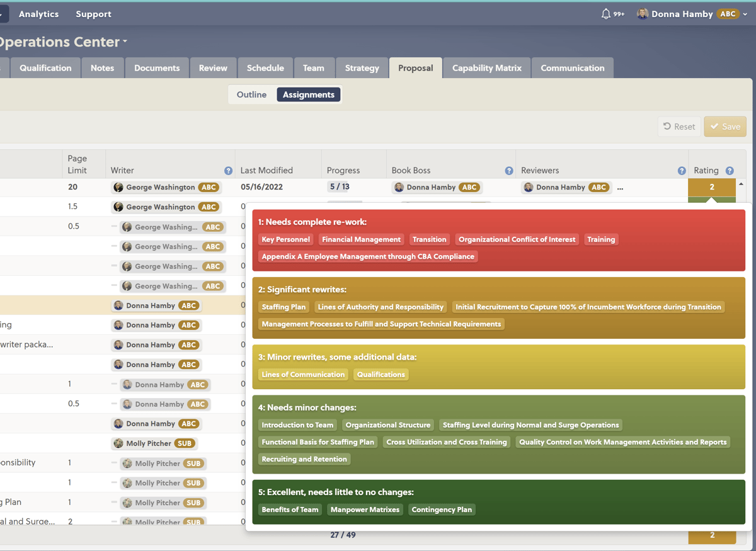Click George Washington's avatar in the Writer column

coord(118,187)
